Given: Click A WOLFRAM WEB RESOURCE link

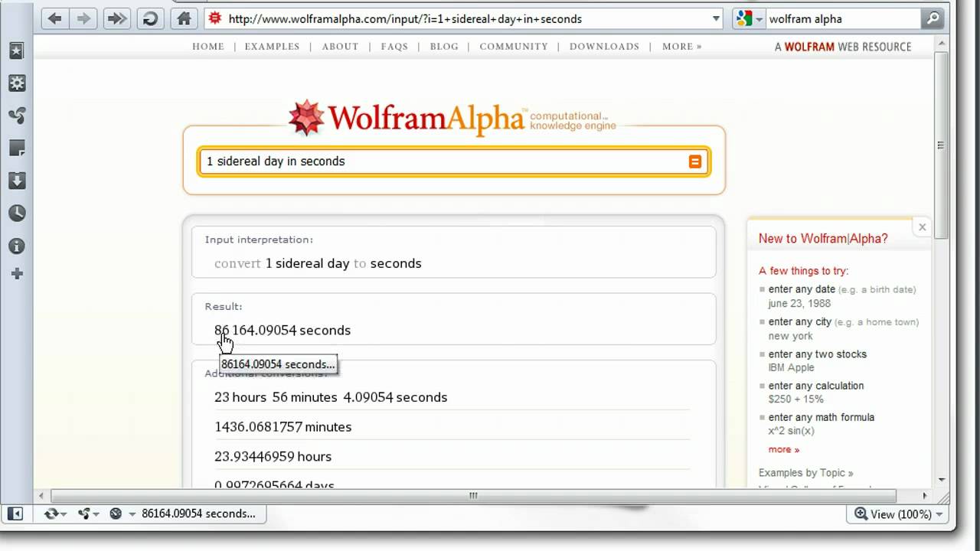Looking at the screenshot, I should (x=843, y=47).
